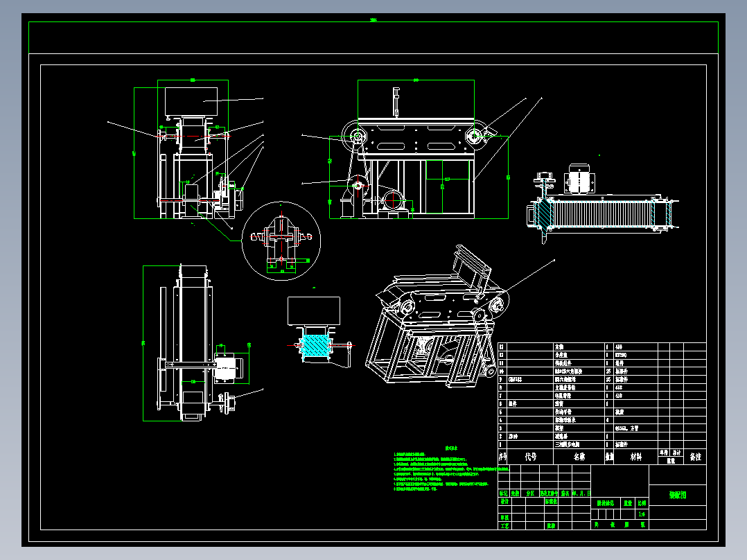Screen dimensions: 747x560
Task: Select the '工艺' label in title block
Action: (504, 525)
